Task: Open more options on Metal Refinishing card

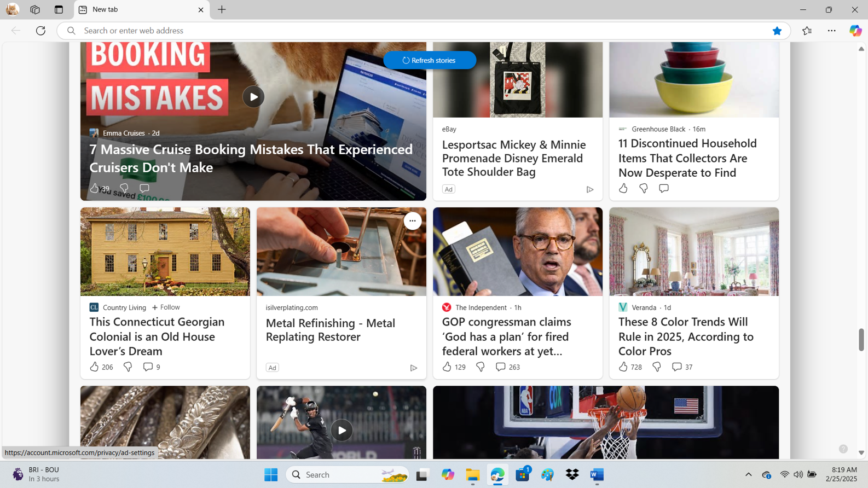Action: click(x=413, y=221)
